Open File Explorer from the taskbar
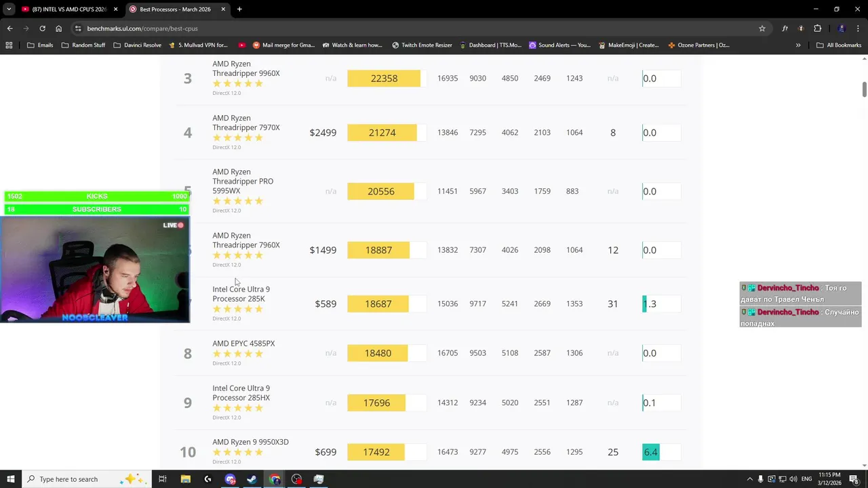This screenshot has height=488, width=868. [x=185, y=479]
